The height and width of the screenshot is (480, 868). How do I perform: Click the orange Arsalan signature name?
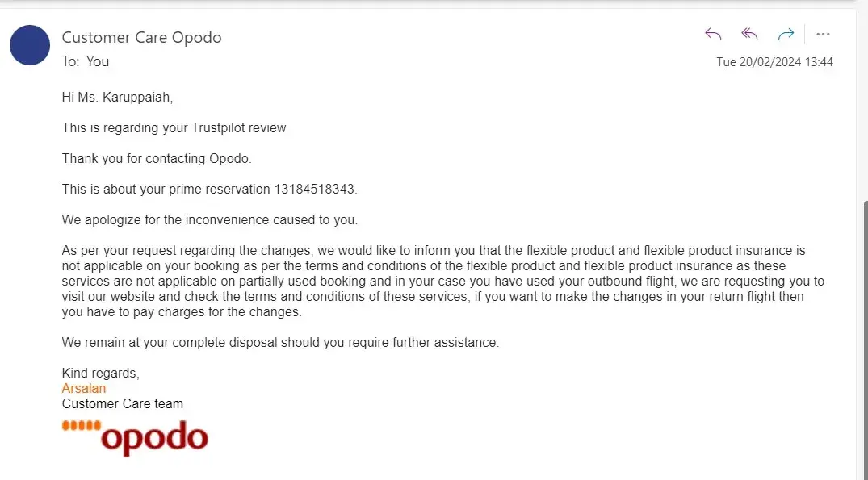click(x=83, y=388)
